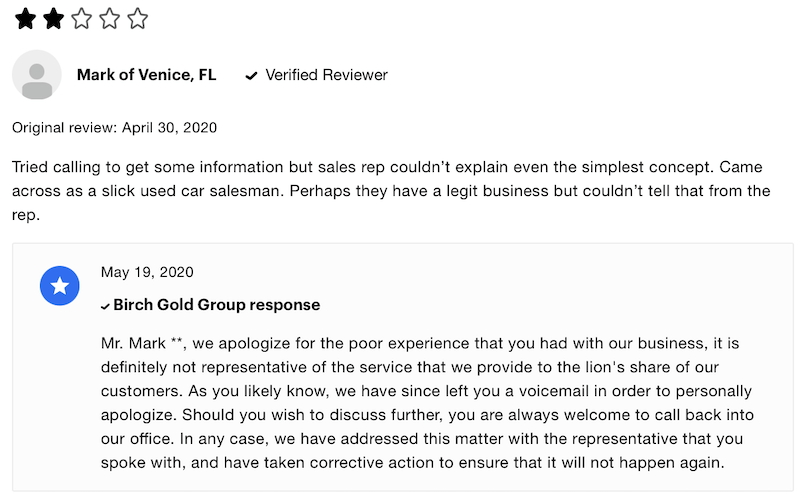
Task: Click the Verified Reviewer label
Action: click(x=327, y=75)
